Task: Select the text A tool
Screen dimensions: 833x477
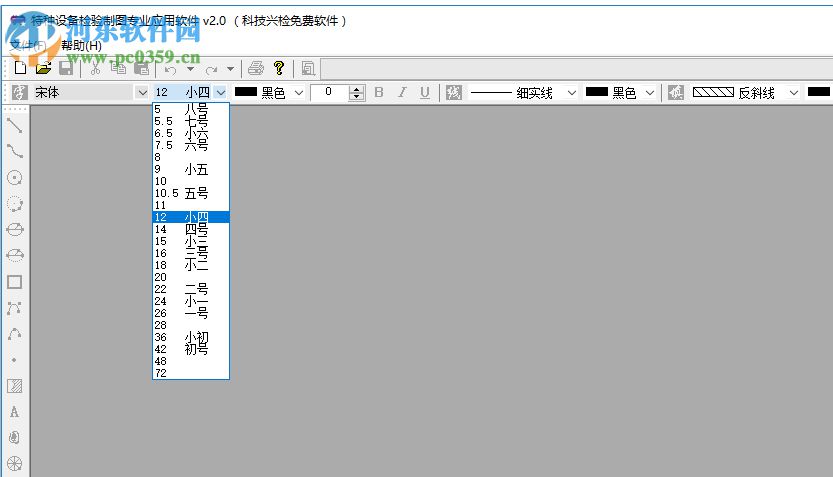Action: [14, 412]
